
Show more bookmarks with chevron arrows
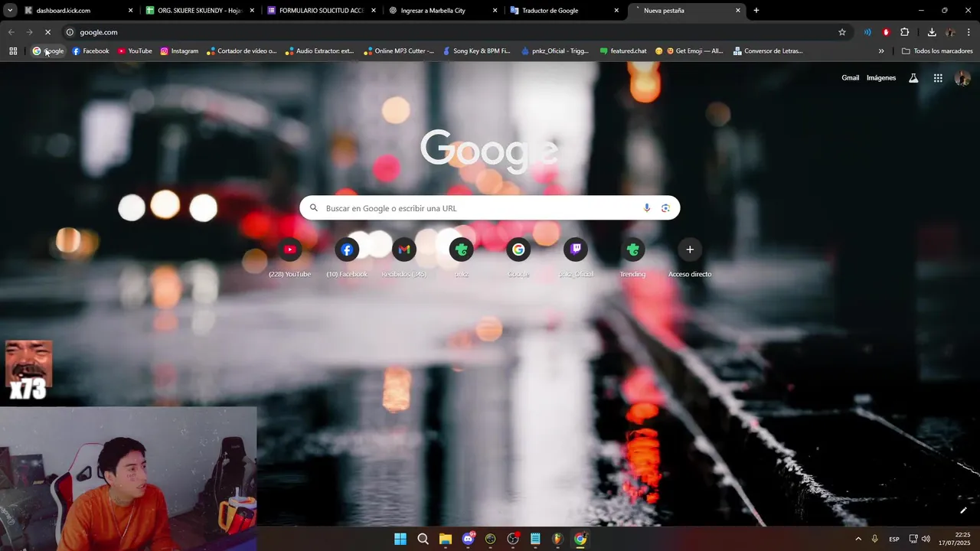coord(881,51)
